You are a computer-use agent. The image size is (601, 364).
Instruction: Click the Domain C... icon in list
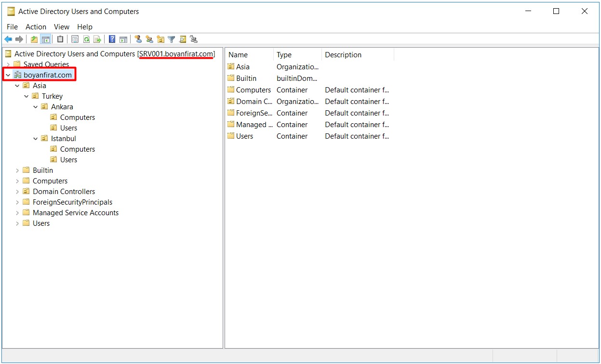231,102
